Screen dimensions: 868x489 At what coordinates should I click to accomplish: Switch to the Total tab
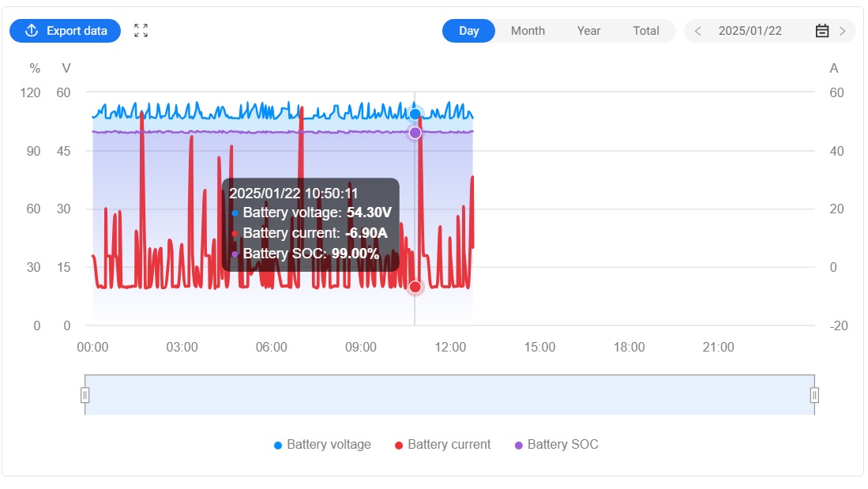(x=646, y=31)
